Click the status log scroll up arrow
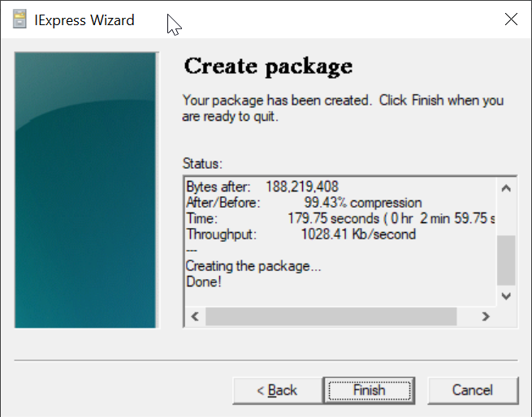This screenshot has height=417, width=532. [x=506, y=189]
